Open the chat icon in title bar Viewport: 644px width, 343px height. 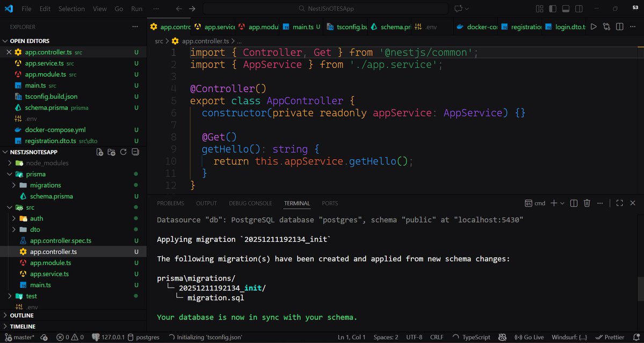tap(458, 9)
